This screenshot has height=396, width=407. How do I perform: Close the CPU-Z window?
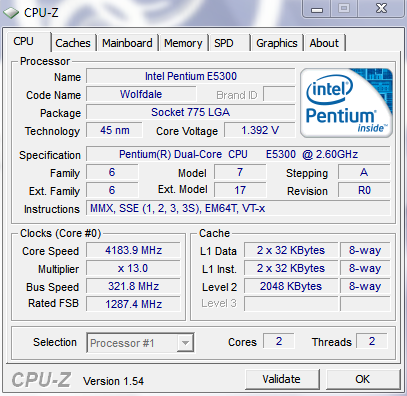click(381, 9)
